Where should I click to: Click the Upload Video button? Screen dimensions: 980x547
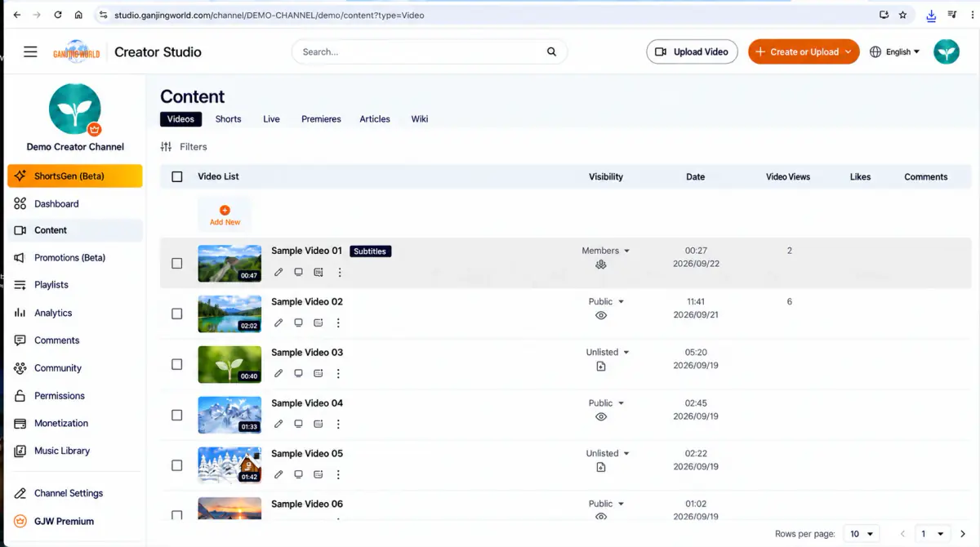click(x=693, y=51)
